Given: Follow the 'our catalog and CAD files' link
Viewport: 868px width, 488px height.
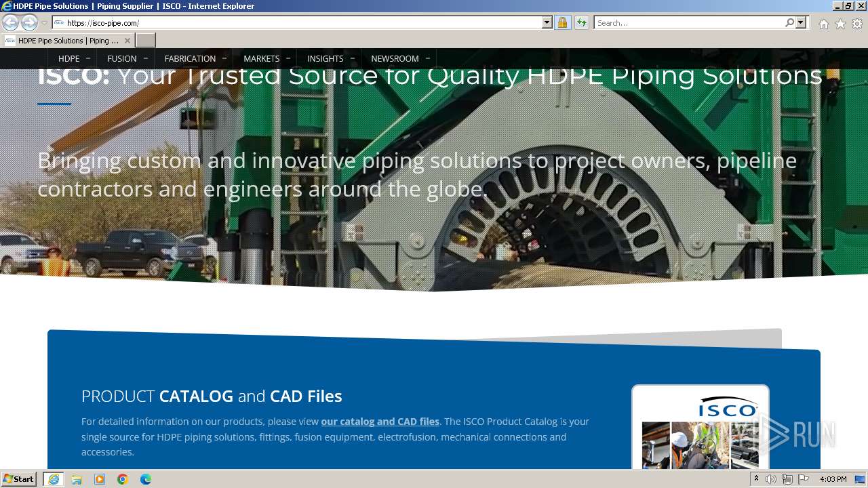Looking at the screenshot, I should (x=380, y=422).
